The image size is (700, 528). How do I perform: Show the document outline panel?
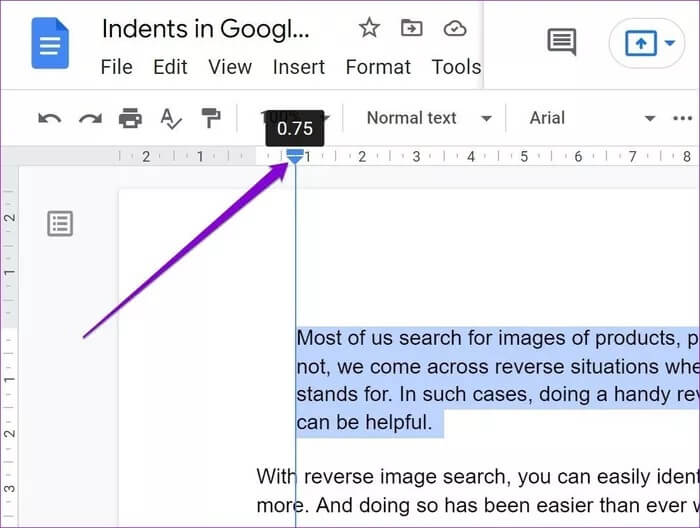click(x=60, y=224)
